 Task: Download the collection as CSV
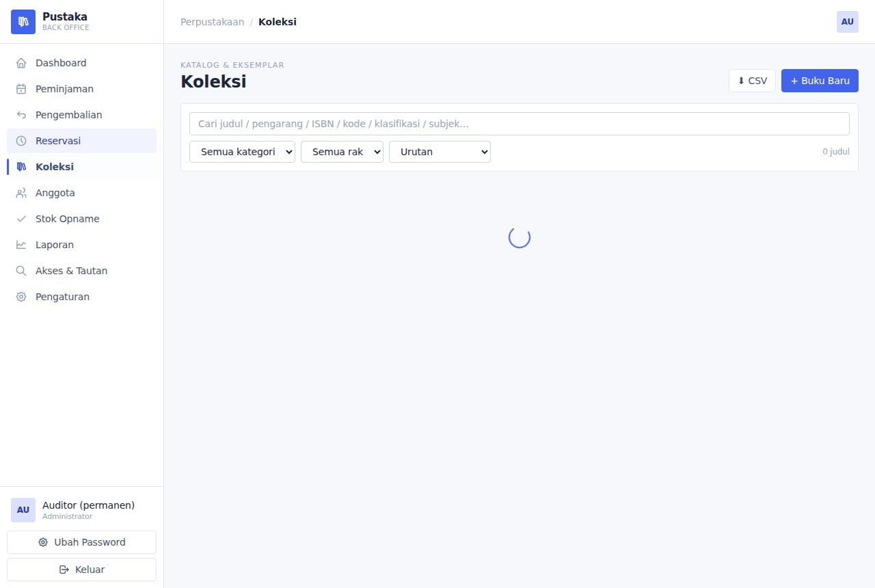click(752, 81)
